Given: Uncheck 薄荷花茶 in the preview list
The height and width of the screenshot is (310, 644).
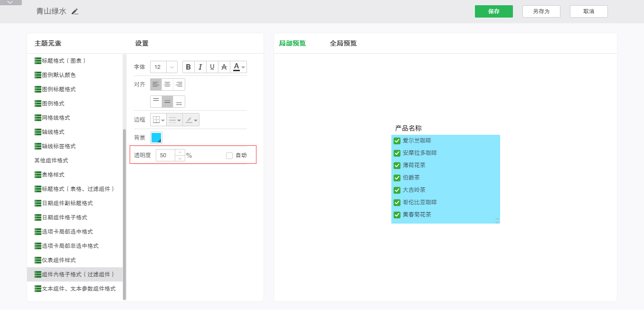Looking at the screenshot, I should tap(397, 165).
